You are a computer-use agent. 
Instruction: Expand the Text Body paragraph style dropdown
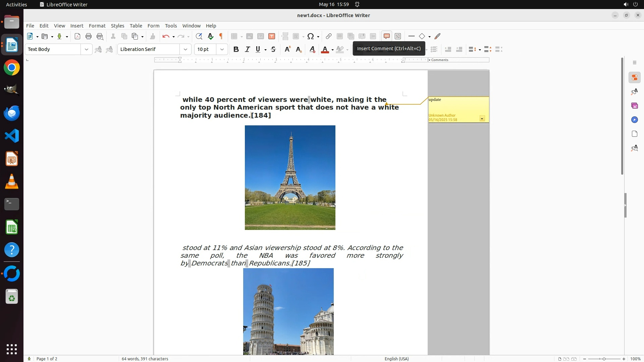(87, 49)
